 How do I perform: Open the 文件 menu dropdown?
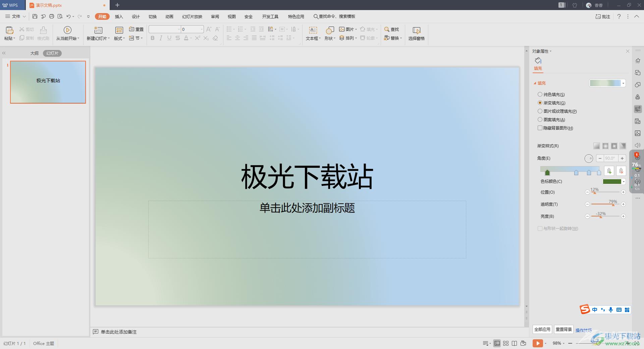(16, 16)
